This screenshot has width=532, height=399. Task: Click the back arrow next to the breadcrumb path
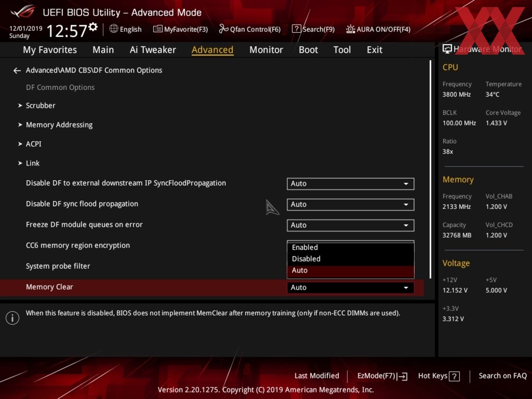[17, 70]
